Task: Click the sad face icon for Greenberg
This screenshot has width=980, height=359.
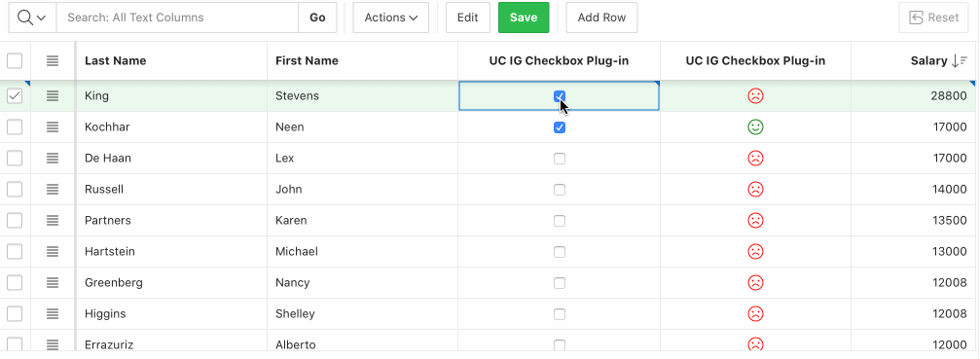Action: click(x=755, y=283)
